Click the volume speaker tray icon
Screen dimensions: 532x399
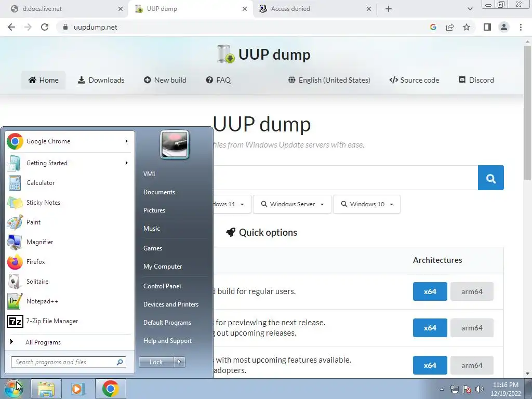480,389
